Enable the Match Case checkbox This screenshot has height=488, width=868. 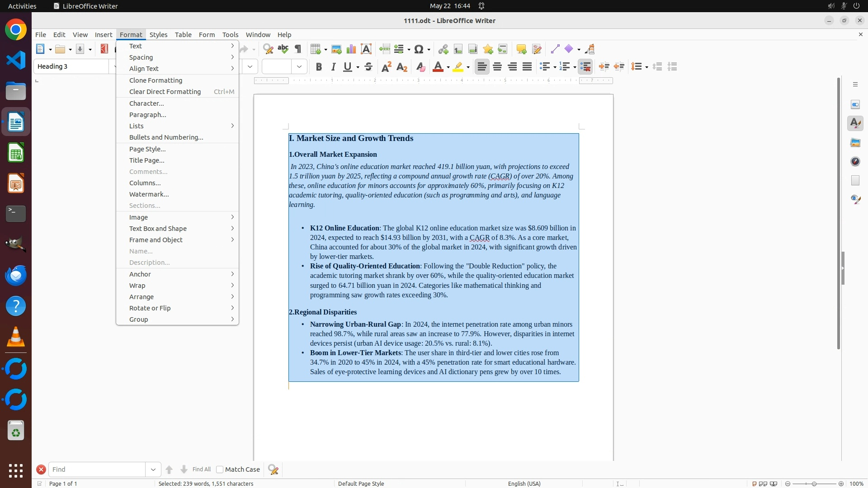[x=220, y=469]
